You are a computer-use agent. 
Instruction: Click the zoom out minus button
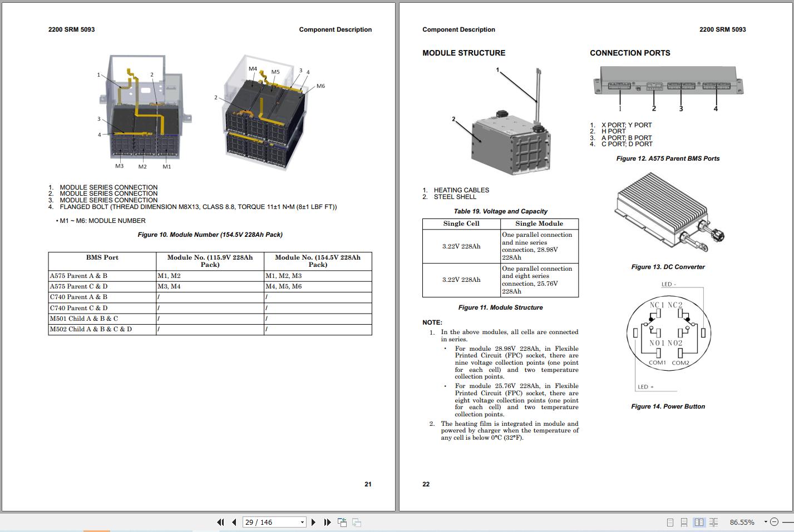coord(775,523)
